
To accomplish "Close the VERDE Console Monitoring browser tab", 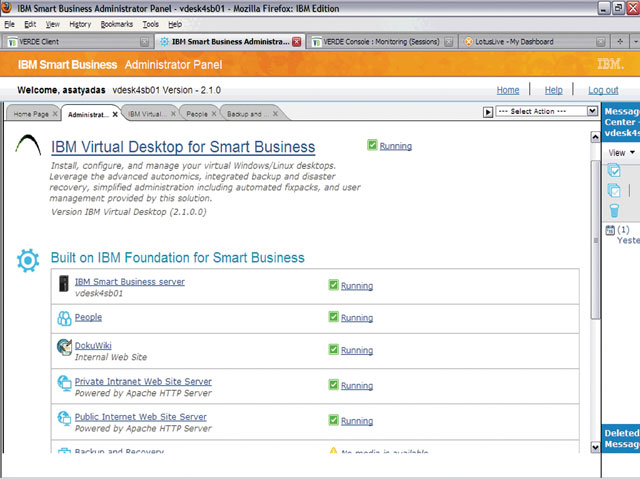I will click(x=449, y=42).
